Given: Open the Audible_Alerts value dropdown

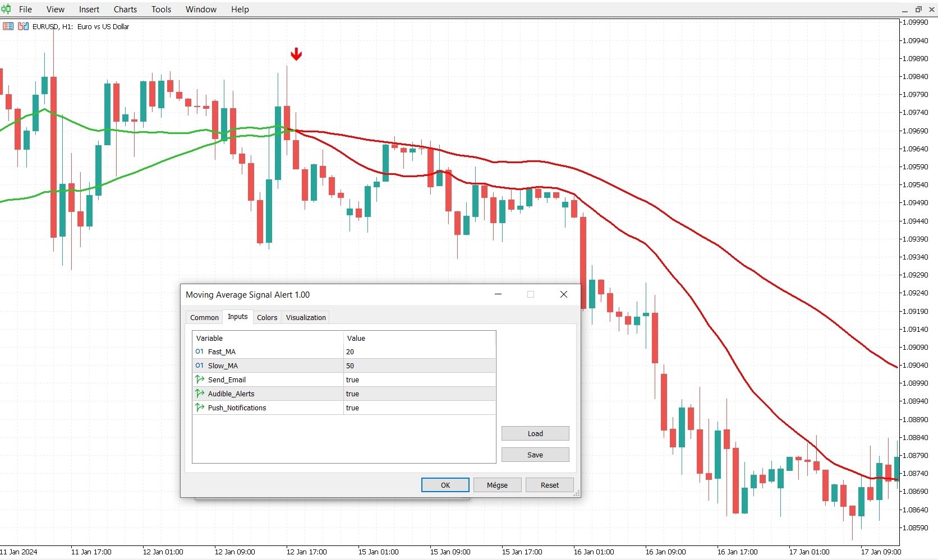Looking at the screenshot, I should tap(419, 394).
